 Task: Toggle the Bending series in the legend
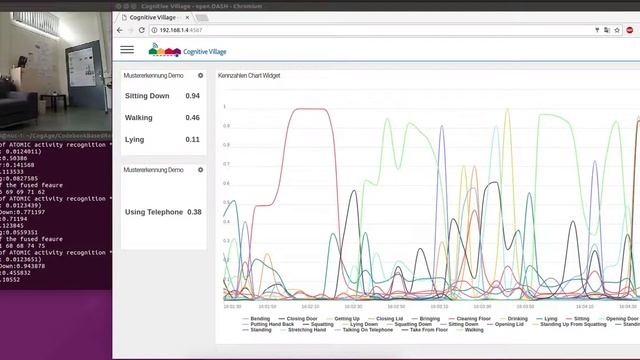point(256,319)
